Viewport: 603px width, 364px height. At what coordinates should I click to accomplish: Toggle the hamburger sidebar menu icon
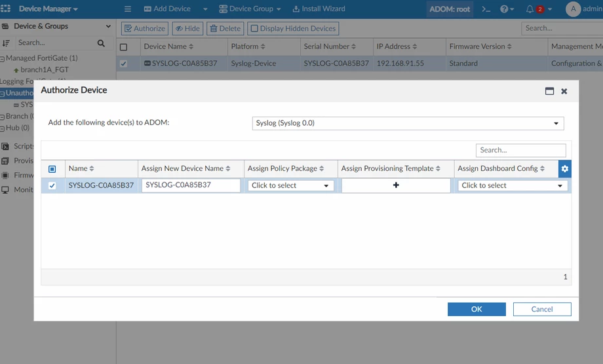[x=128, y=9]
